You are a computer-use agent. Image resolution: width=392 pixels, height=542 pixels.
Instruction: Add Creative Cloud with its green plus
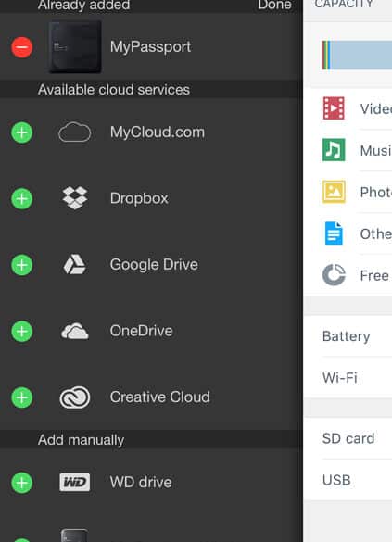coord(22,397)
